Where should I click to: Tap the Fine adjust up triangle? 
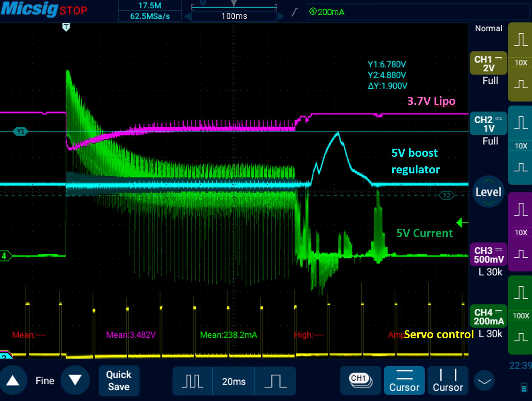click(13, 381)
